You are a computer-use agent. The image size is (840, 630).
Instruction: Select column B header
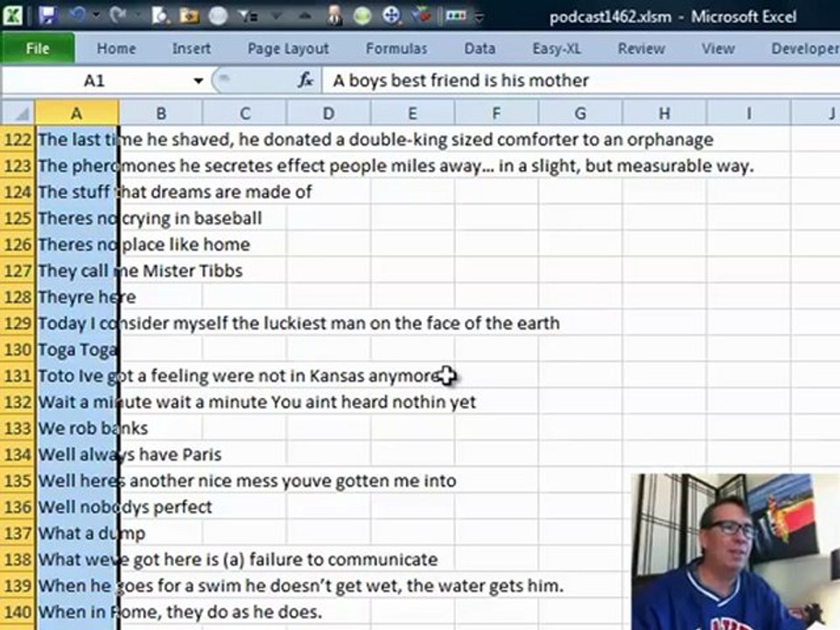coord(161,113)
